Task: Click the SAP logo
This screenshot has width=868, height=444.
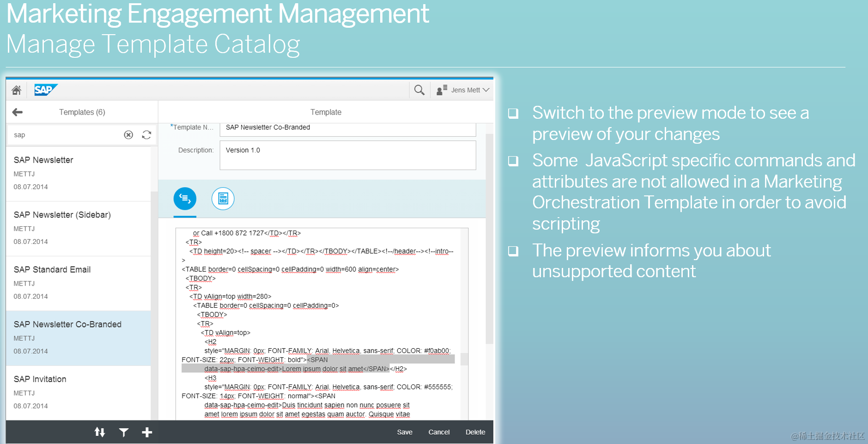Action: pos(45,90)
